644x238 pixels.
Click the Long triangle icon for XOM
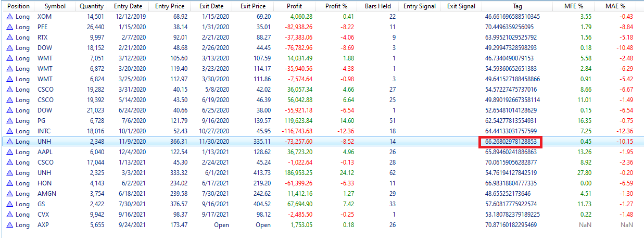point(9,17)
